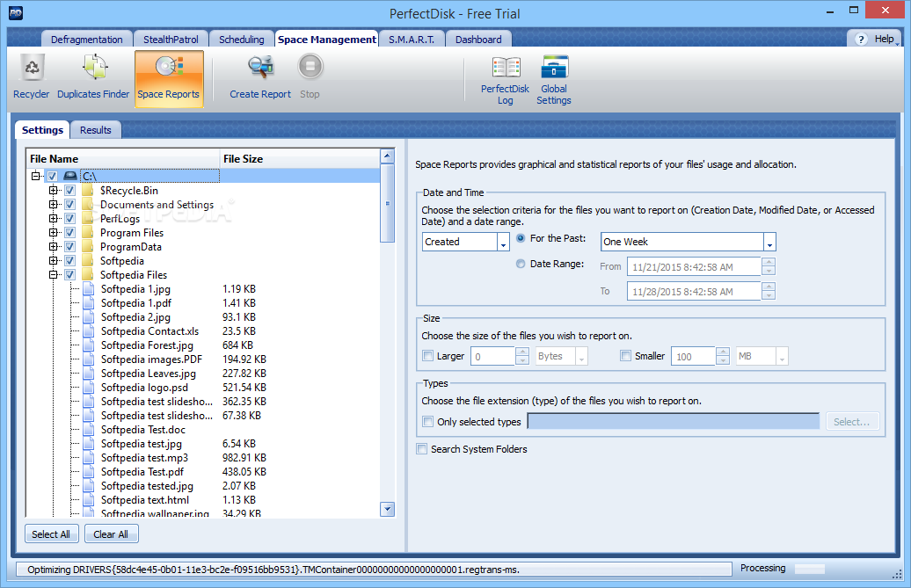Click the $Recycle.Bin folder icon
Viewport: 911px width, 588px height.
point(88,191)
